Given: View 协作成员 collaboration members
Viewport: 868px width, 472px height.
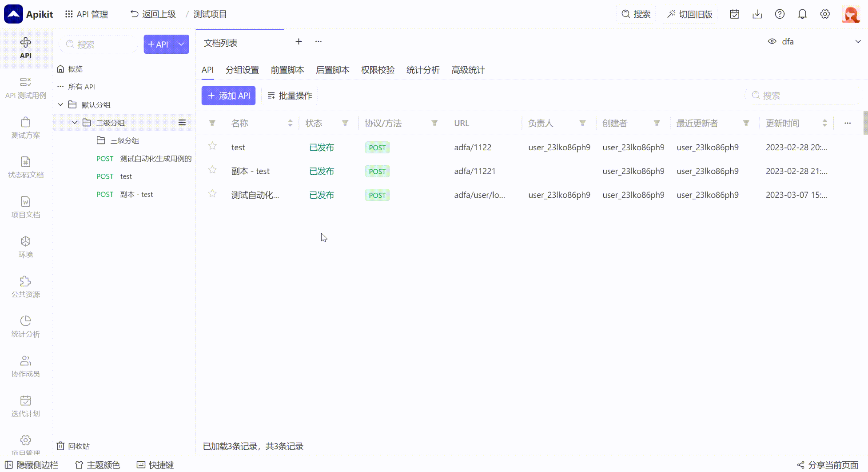Looking at the screenshot, I should tap(25, 366).
